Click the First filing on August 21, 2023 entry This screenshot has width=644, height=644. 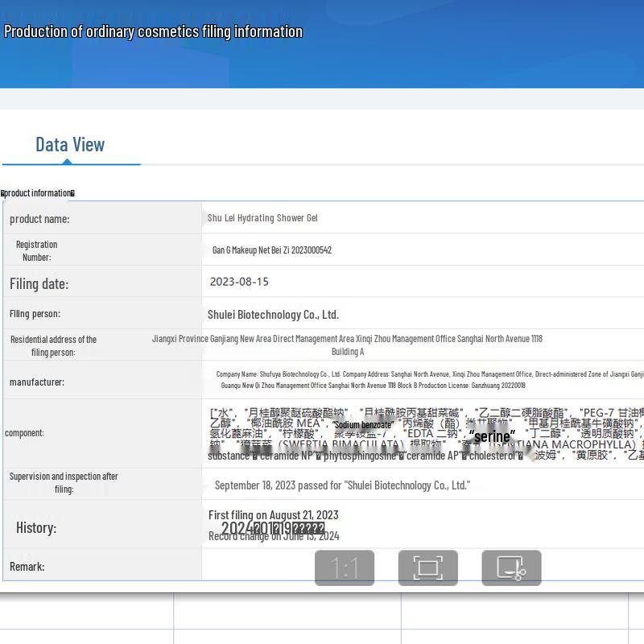point(274,515)
